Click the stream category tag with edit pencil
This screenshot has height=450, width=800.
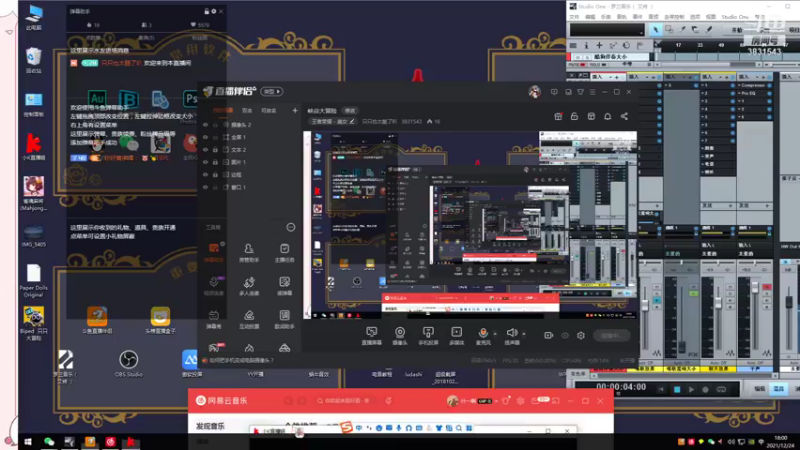(333, 121)
